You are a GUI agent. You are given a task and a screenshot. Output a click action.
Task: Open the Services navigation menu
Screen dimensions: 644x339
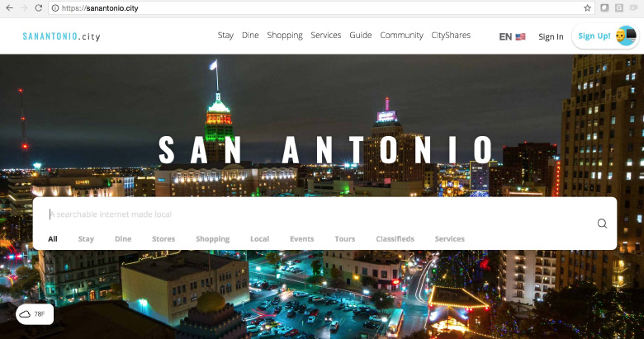coord(325,35)
